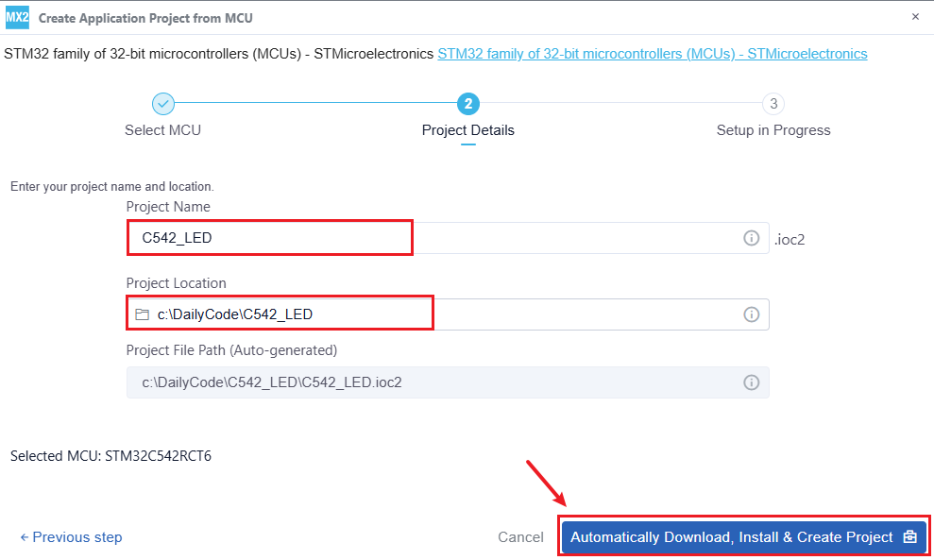
Task: Close the Create Application Project dialog
Action: [x=915, y=17]
